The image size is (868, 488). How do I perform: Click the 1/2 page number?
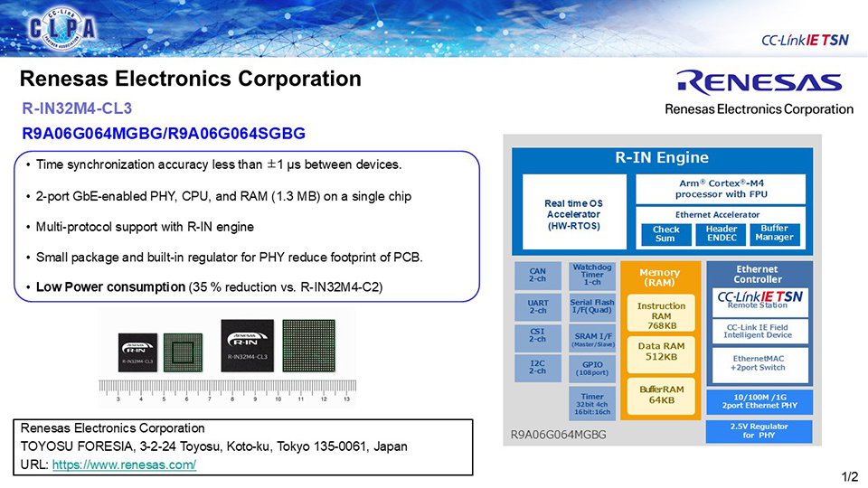point(850,476)
